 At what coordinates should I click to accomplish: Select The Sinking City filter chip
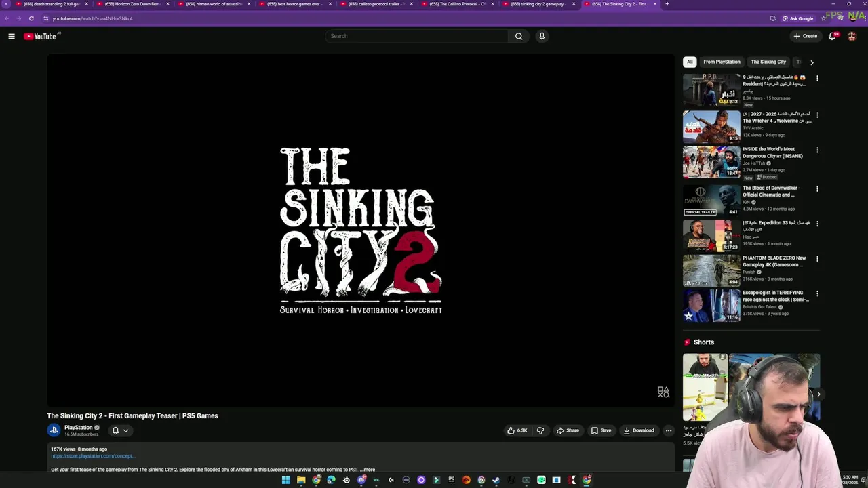(x=768, y=62)
